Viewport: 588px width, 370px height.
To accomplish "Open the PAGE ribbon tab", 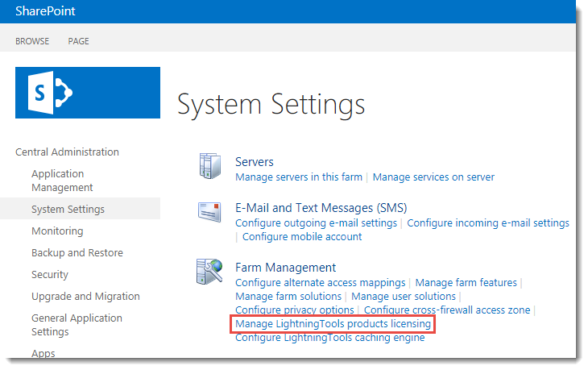I will [x=78, y=41].
